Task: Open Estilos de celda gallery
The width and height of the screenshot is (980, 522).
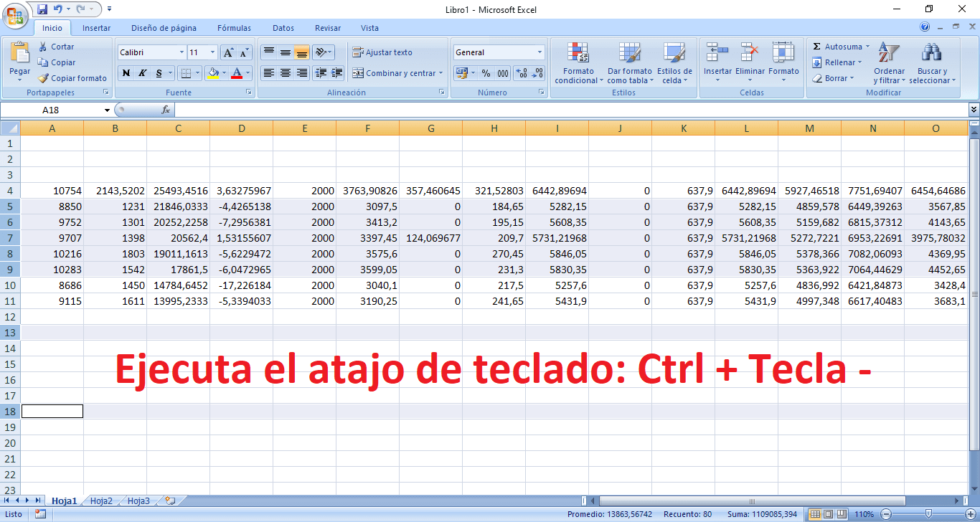Action: click(674, 62)
